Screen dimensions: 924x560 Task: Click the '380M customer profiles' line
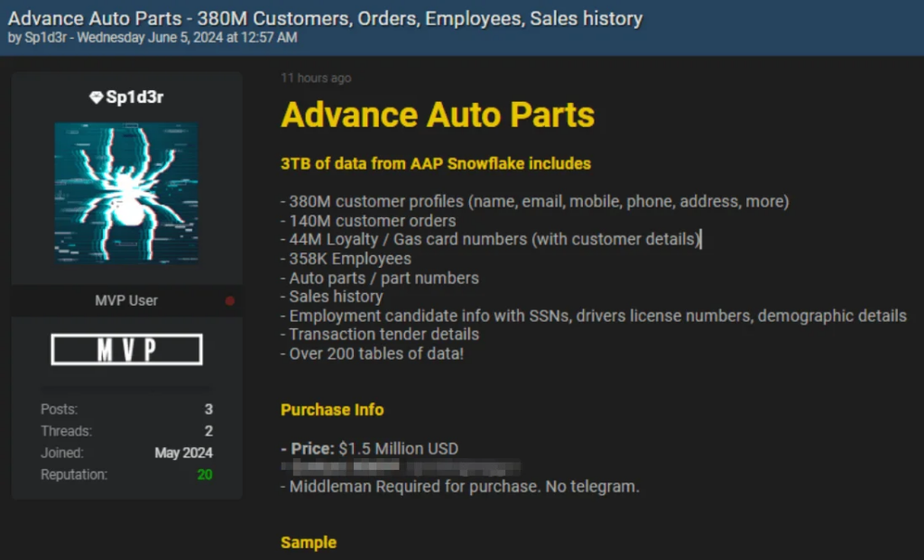[x=534, y=201]
